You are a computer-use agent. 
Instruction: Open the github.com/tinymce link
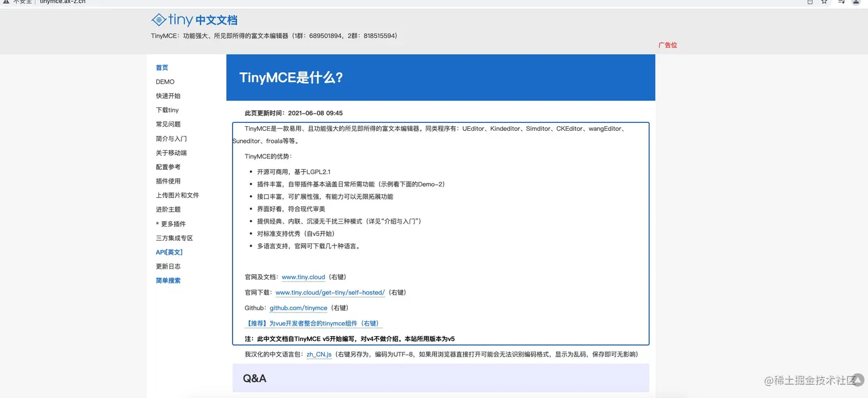click(x=299, y=308)
